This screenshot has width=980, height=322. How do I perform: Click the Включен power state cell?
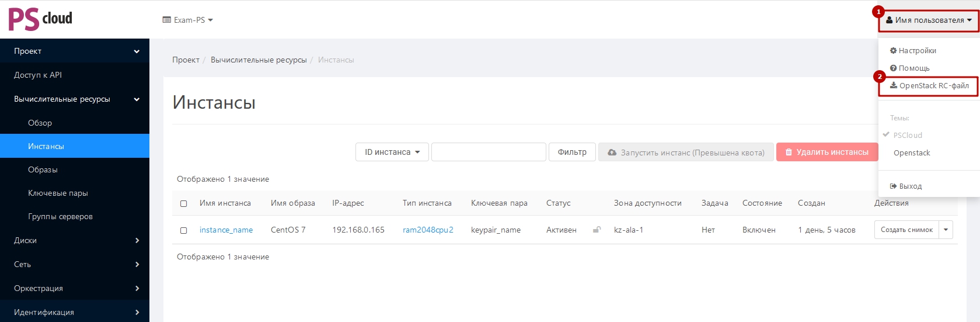click(x=759, y=230)
